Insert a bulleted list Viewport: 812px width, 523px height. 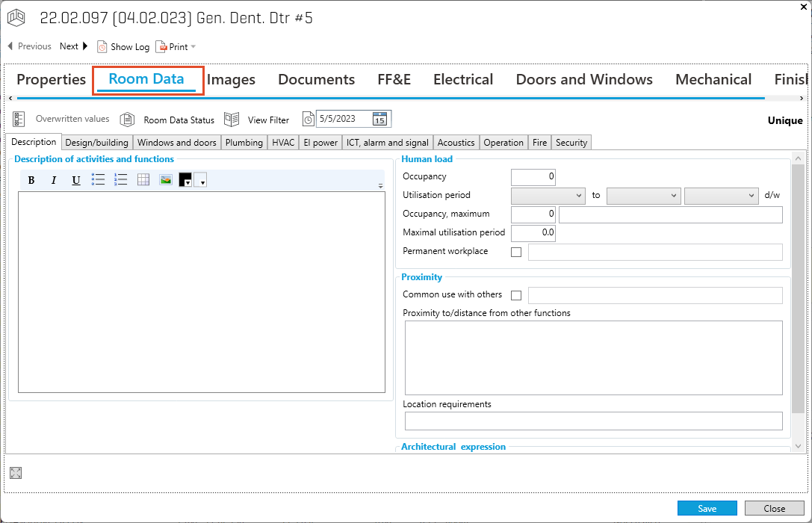99,179
